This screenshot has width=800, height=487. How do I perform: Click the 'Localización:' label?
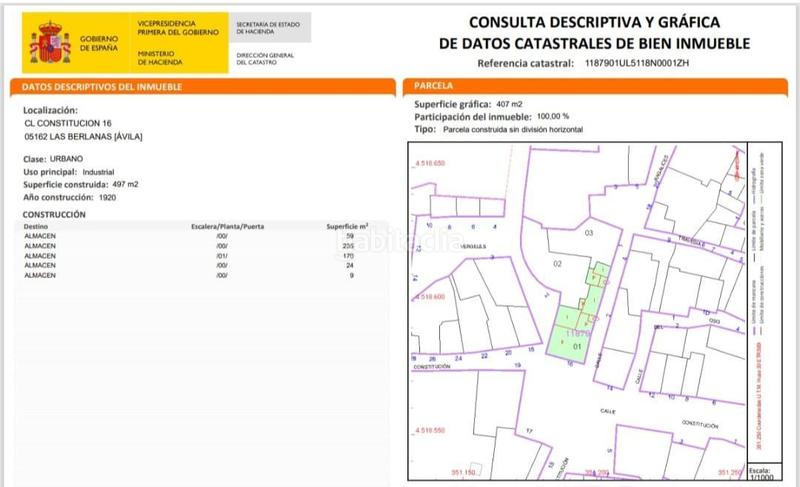51,110
